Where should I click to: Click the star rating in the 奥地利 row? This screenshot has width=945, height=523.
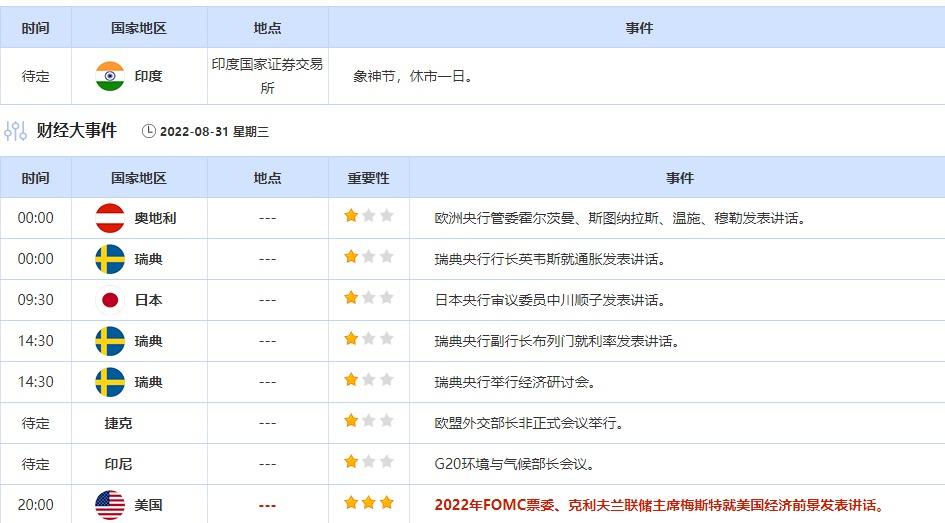coord(369,216)
